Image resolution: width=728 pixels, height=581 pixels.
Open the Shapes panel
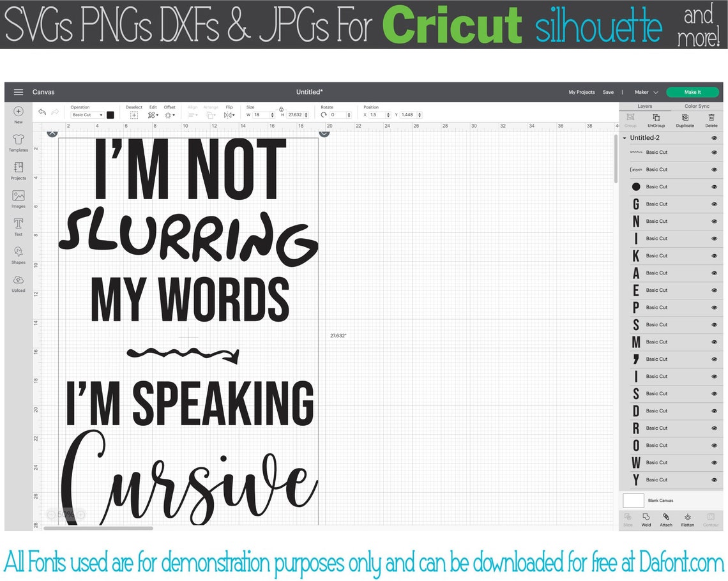18,253
